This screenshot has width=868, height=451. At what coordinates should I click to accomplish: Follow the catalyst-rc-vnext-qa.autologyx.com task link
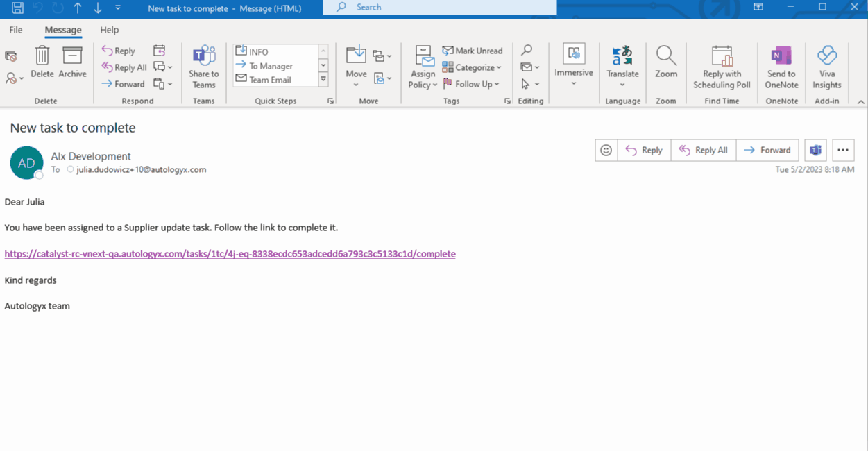coord(230,254)
